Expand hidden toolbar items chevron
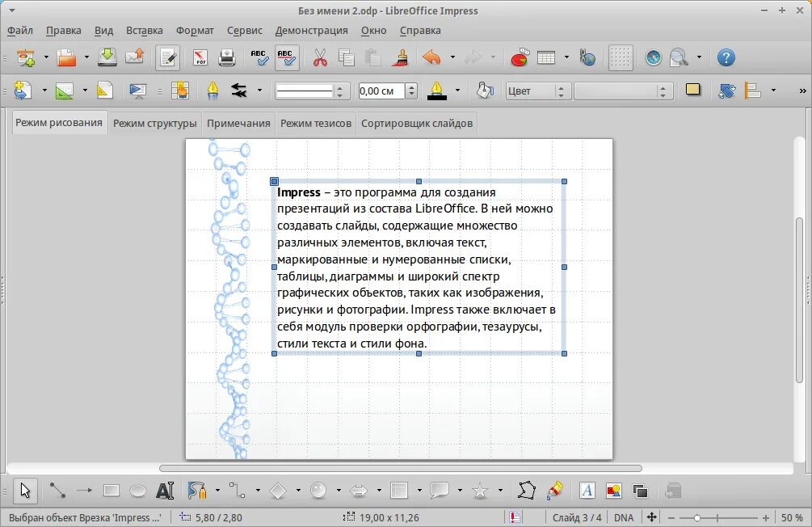The width and height of the screenshot is (812, 527). point(802,91)
